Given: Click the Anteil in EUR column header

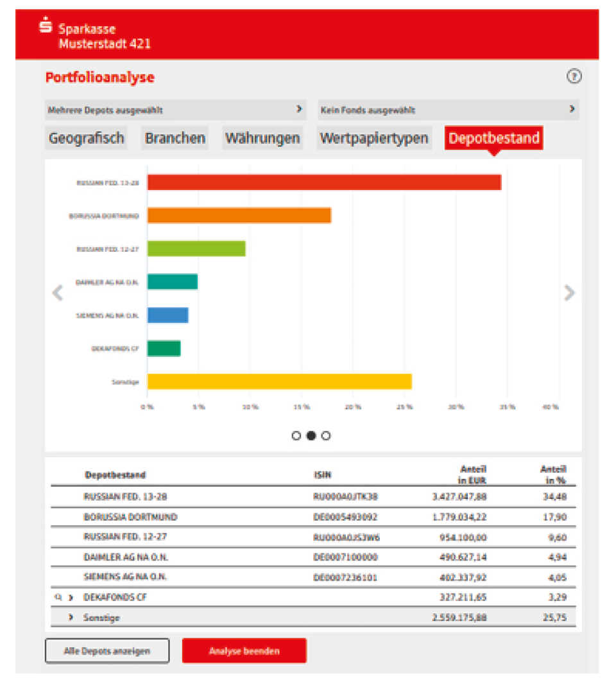Looking at the screenshot, I should (472, 475).
